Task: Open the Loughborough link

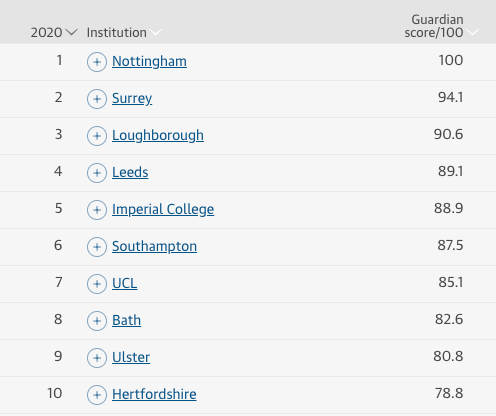Action: click(x=158, y=135)
